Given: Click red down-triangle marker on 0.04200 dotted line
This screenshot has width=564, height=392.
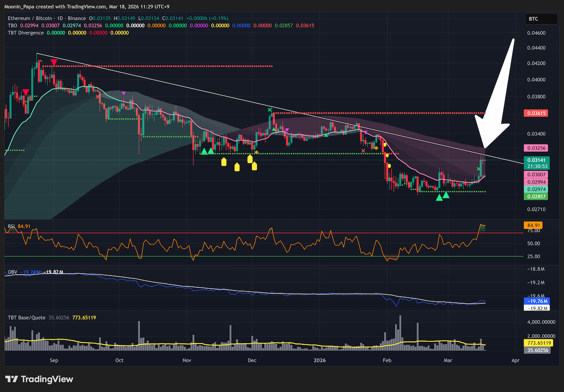Looking at the screenshot, I should pos(54,62).
